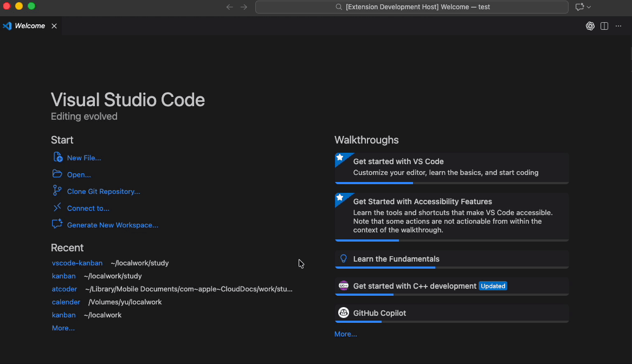Click the Editing evolved subtitle
632x364 pixels.
[84, 116]
